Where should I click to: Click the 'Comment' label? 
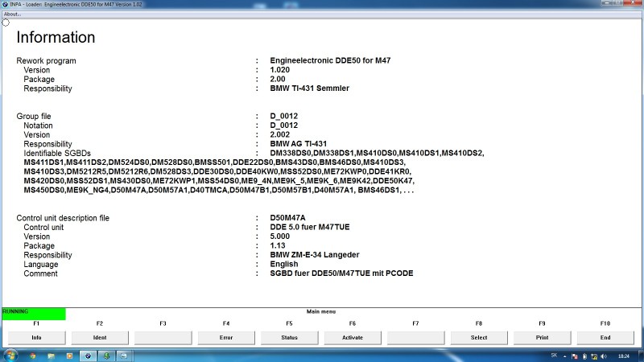(41, 274)
